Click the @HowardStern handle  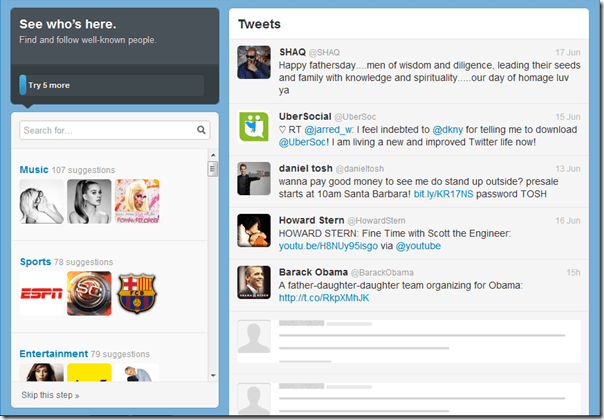pos(376,221)
